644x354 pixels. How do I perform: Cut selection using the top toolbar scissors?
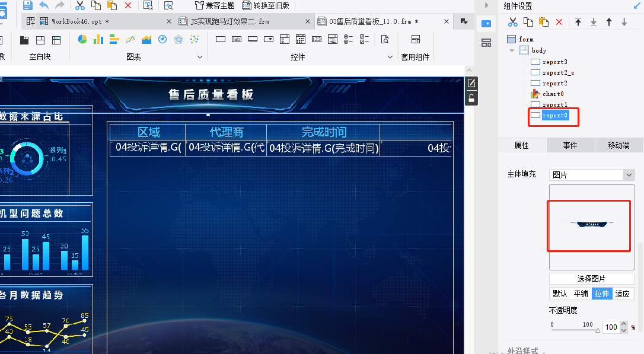pyautogui.click(x=80, y=5)
